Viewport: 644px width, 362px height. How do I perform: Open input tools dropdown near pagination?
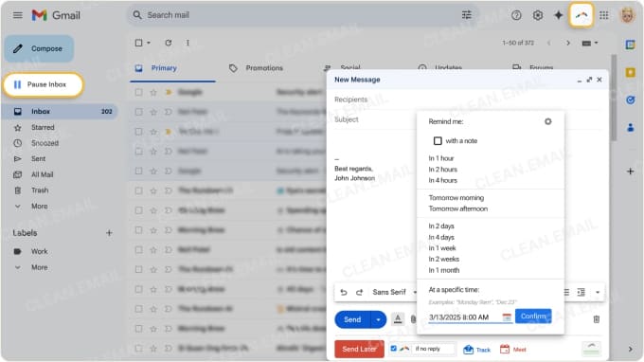pos(590,43)
